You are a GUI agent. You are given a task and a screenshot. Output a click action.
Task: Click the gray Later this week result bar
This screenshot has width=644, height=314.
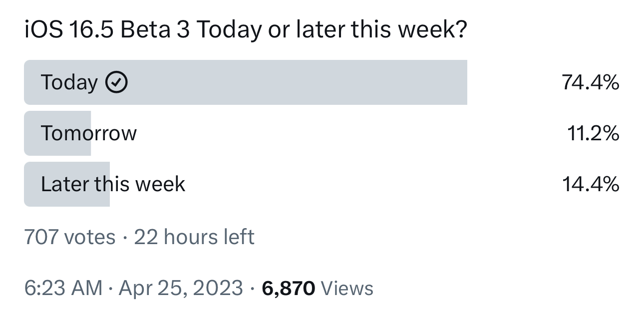[67, 184]
